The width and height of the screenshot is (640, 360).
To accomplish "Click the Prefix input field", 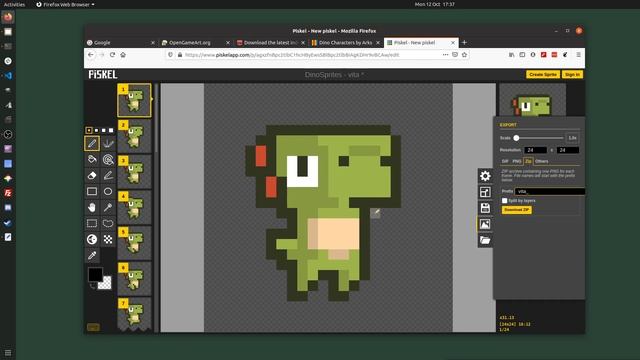I will click(x=549, y=191).
